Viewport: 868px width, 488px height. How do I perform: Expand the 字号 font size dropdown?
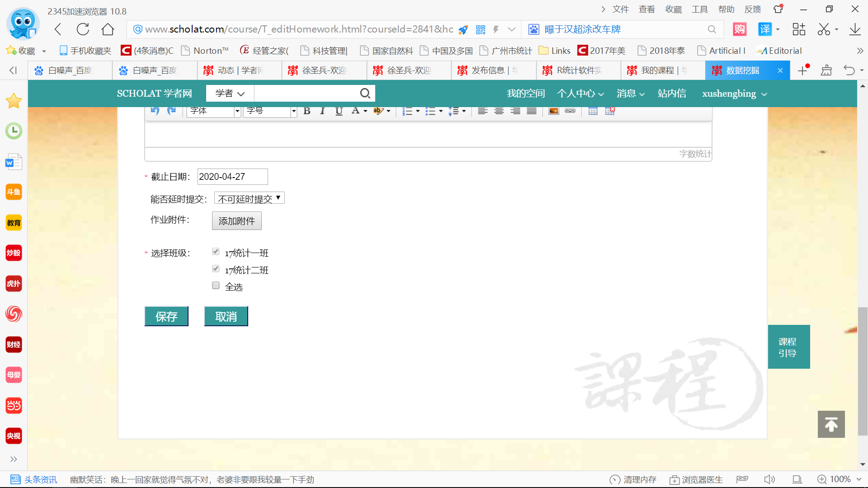(270, 111)
